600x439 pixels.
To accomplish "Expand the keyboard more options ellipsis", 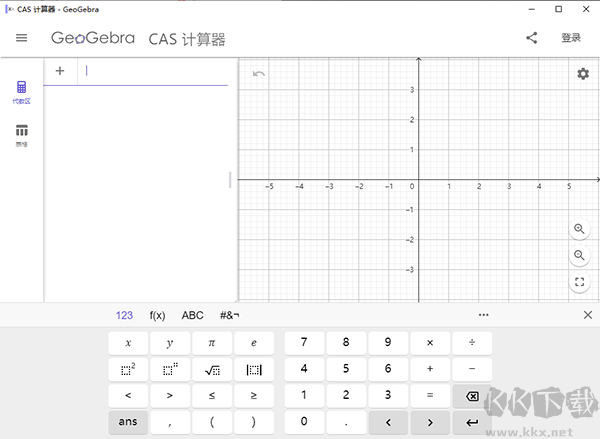I will coord(484,315).
